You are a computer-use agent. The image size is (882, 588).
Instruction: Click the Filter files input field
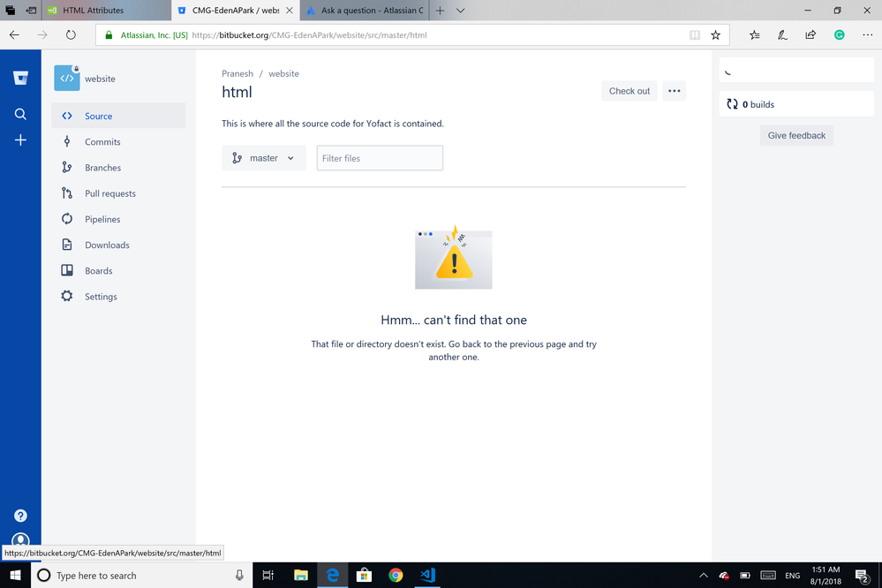[x=380, y=158]
